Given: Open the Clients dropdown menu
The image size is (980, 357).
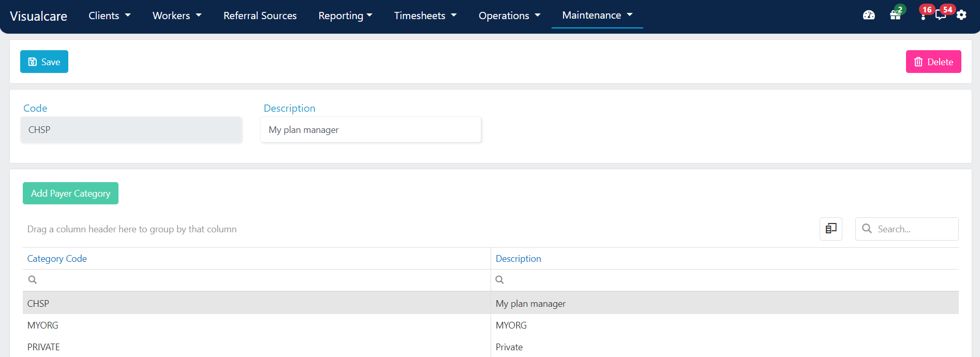Looking at the screenshot, I should pos(110,16).
